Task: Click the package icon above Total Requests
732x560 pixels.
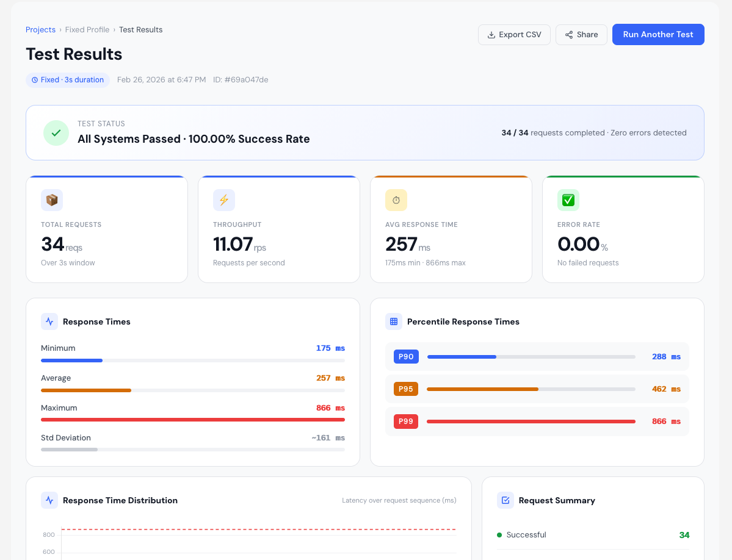Action: coord(52,200)
